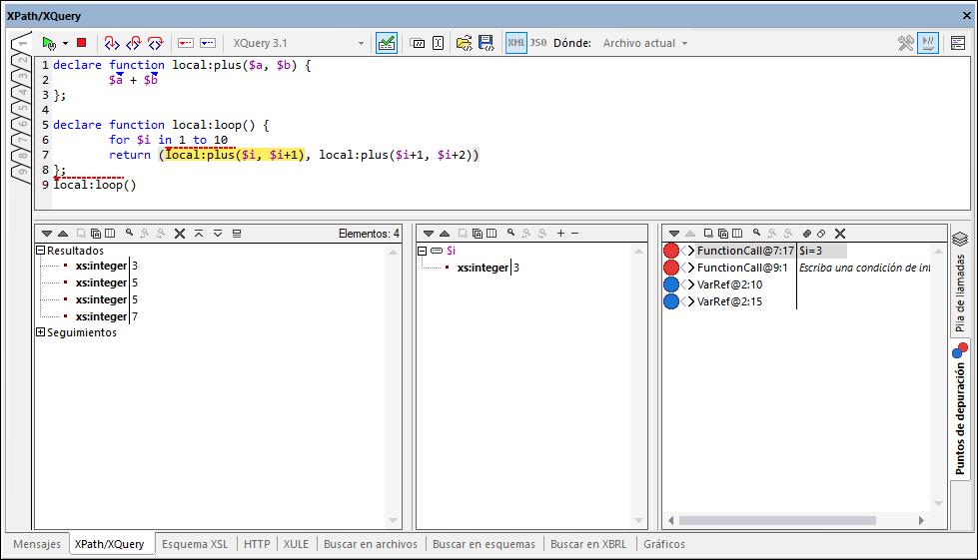Click the Step Into debugger icon

coord(112,43)
